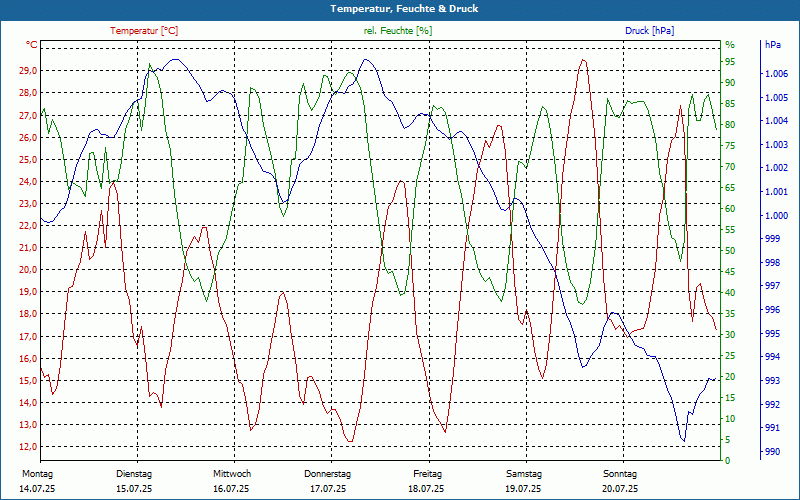
Task: Click humidity axis value "95"
Action: pos(730,62)
